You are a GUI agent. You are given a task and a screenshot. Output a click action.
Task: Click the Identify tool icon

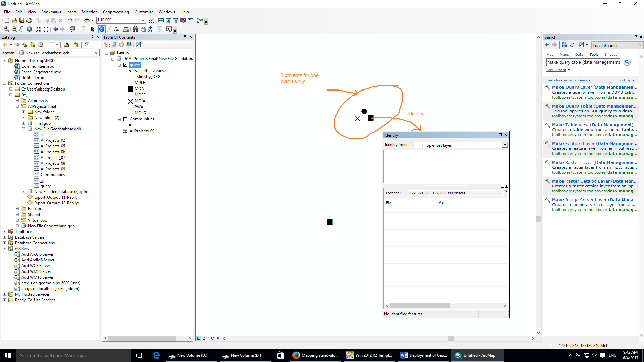click(x=102, y=29)
